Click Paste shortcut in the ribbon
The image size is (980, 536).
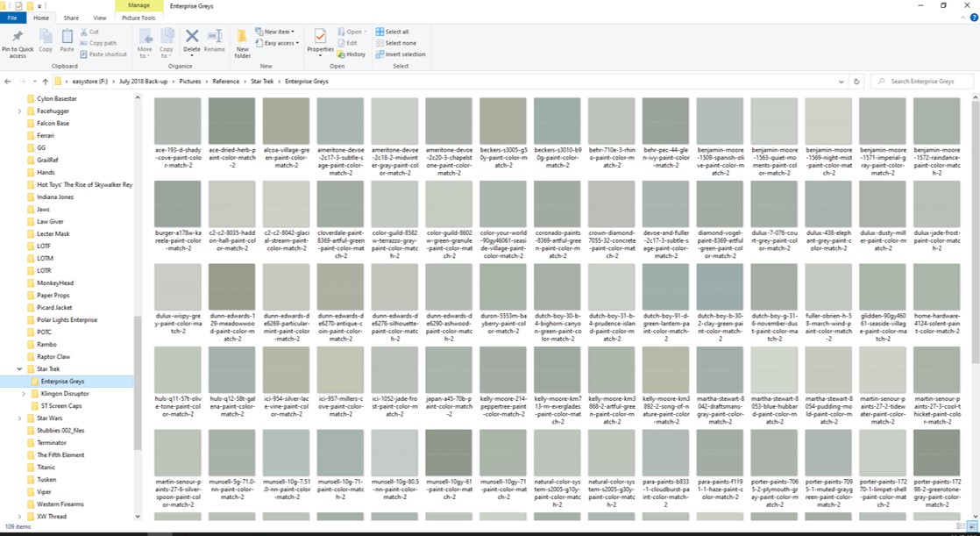(x=103, y=54)
